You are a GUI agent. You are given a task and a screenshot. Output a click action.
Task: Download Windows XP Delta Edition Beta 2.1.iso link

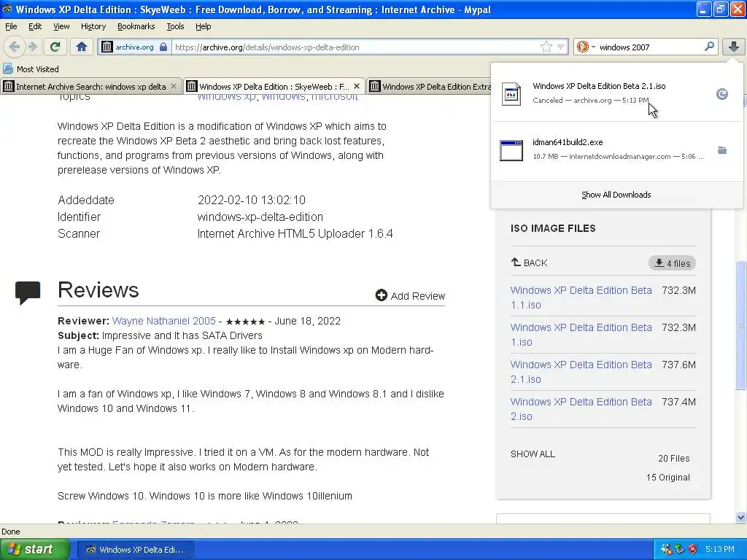coord(581,371)
